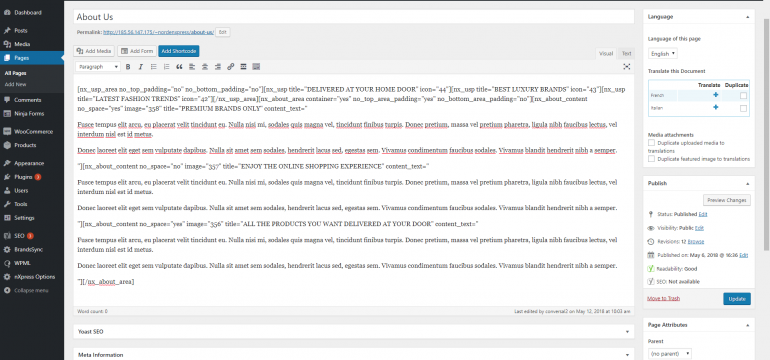Screen dimensions: 770x360
Task: Collapse the admin sidebar menu
Action: point(32,291)
